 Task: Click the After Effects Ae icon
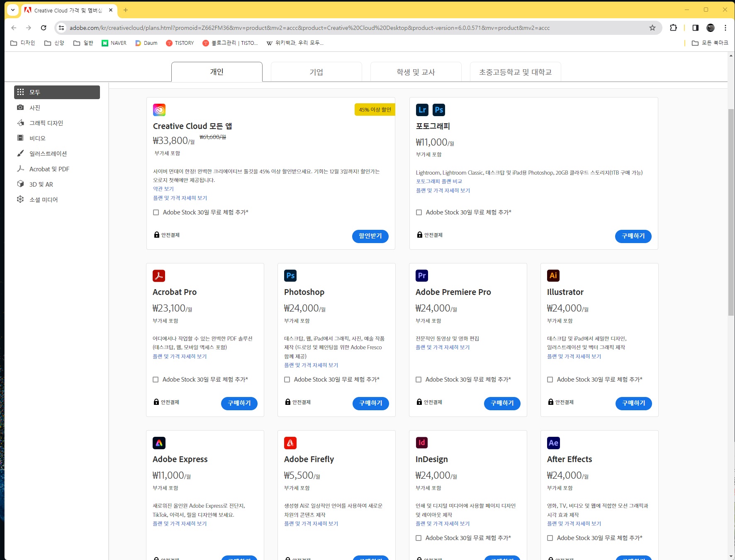pyautogui.click(x=553, y=443)
